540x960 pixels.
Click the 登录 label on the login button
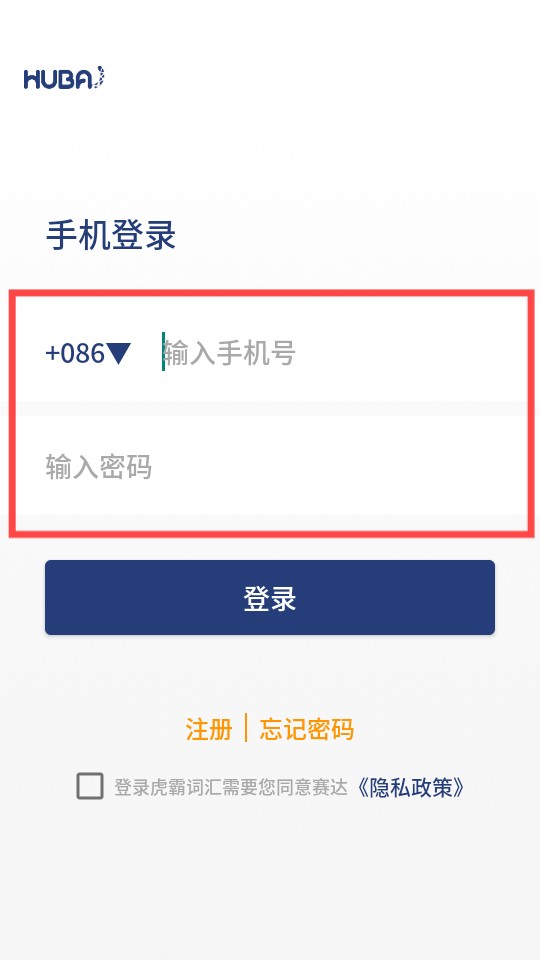(270, 598)
